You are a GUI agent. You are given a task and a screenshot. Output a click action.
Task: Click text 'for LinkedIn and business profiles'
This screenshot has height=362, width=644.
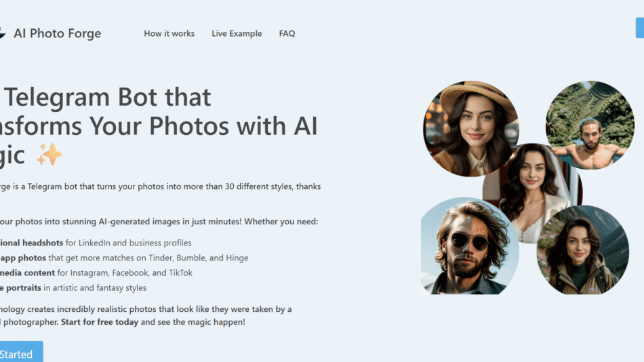pyautogui.click(x=129, y=243)
